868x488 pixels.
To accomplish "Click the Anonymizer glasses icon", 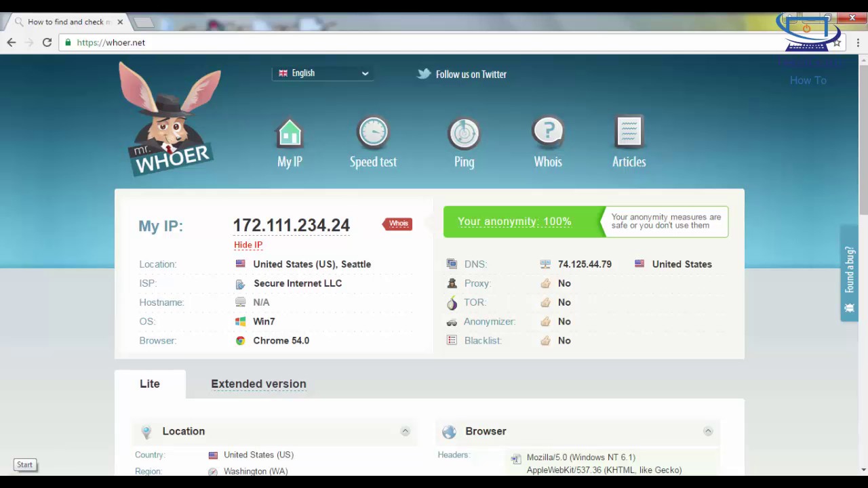I will pos(452,322).
